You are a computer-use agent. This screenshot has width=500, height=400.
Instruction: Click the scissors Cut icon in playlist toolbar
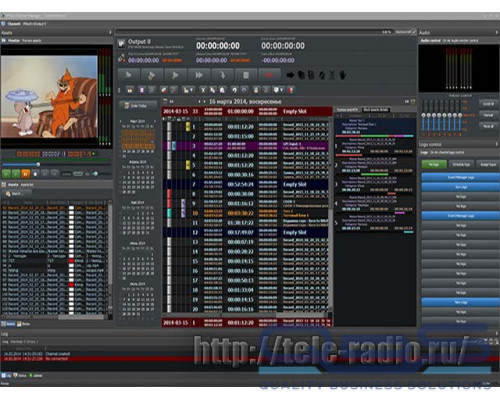point(203,90)
